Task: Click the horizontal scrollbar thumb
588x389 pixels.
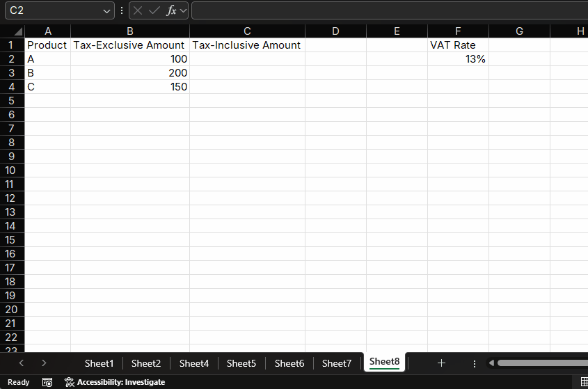Action: tap(543, 363)
